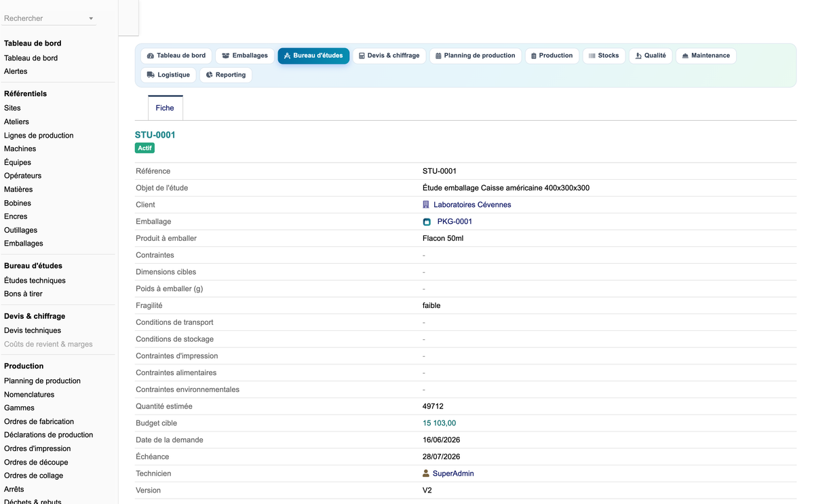Open the SuperAdmin technician link
The width and height of the screenshot is (814, 504).
click(x=453, y=473)
